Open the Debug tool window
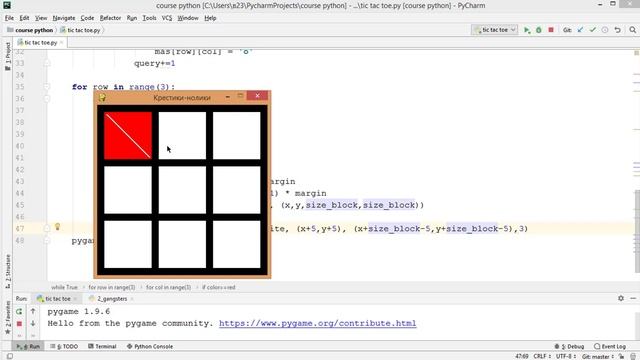The width and height of the screenshot is (640, 360). point(569,347)
